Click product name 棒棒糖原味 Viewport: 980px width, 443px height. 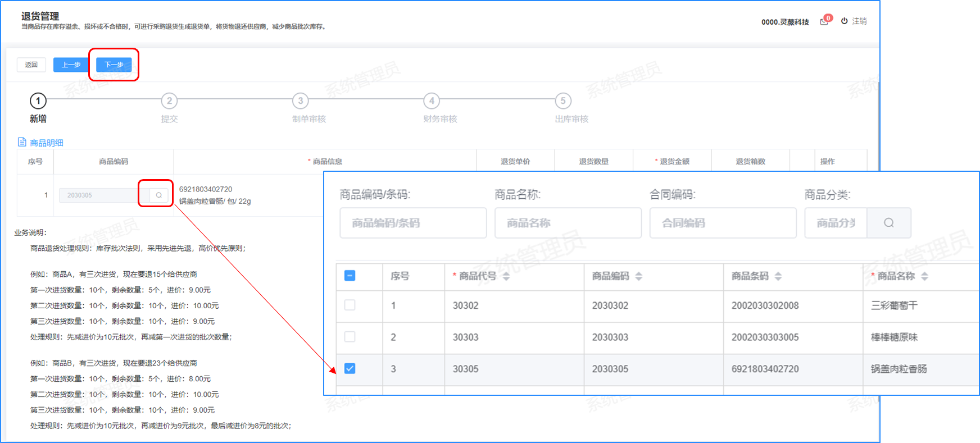894,337
